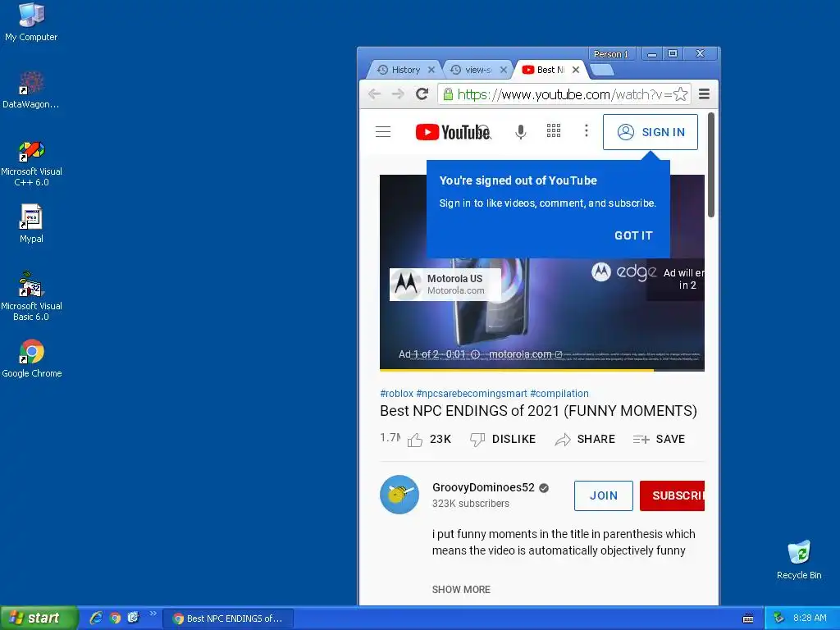Click the SHARE button
Viewport: 840px width, 630px height.
pos(584,440)
